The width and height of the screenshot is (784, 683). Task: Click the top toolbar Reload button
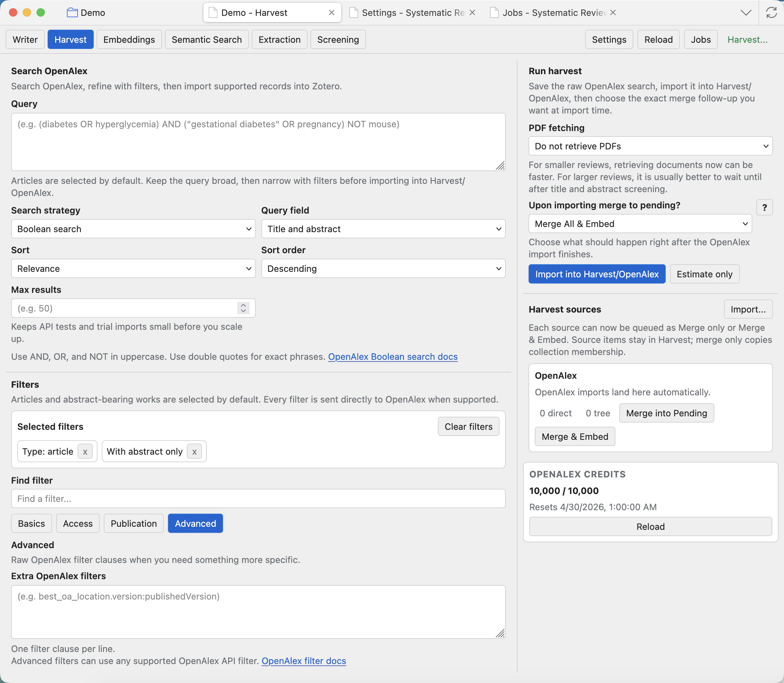[658, 40]
